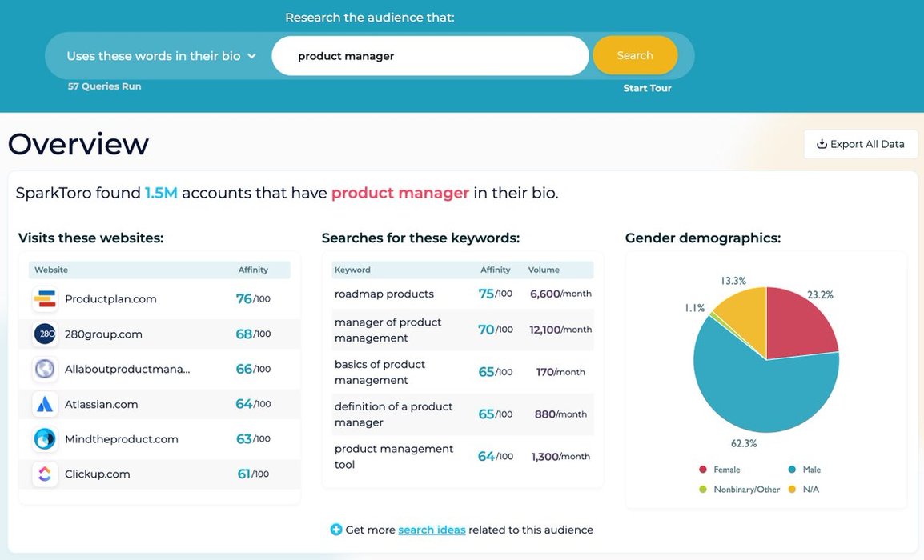Click the Export All Data button

(x=861, y=144)
